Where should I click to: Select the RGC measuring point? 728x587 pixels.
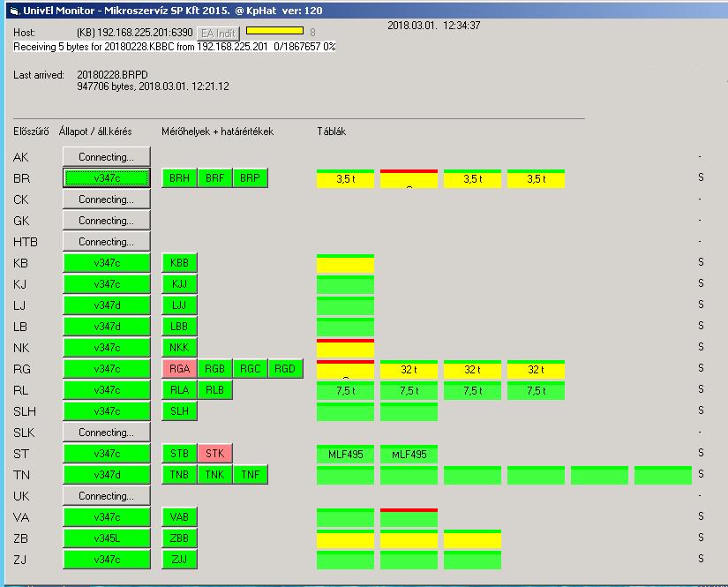[x=250, y=369]
